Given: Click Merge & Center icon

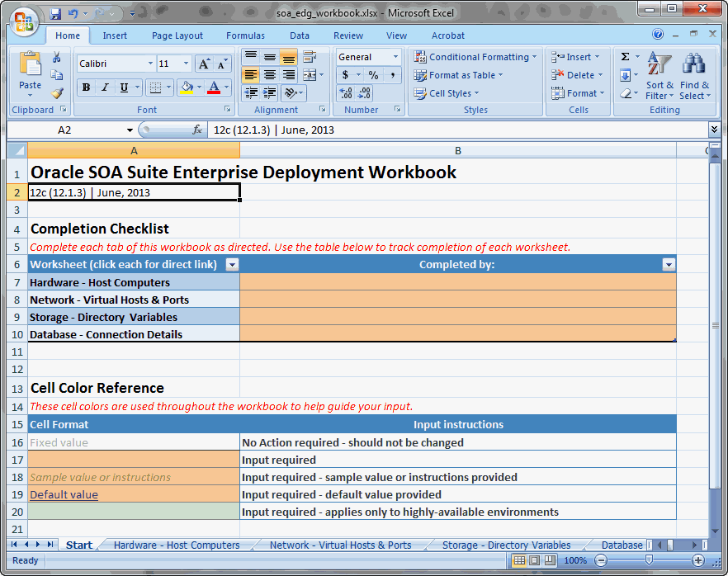Looking at the screenshot, I should (x=310, y=75).
